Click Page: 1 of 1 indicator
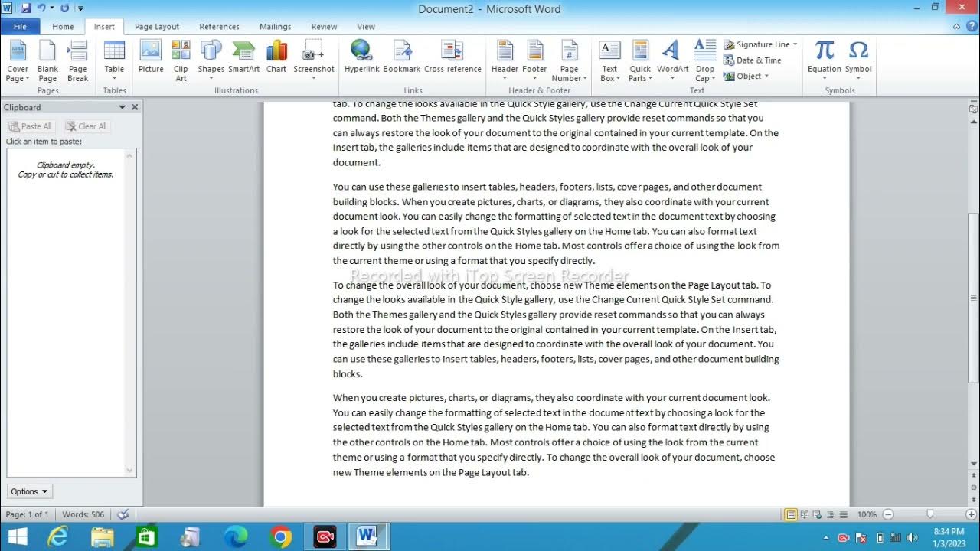The width and height of the screenshot is (980, 551). [x=28, y=514]
